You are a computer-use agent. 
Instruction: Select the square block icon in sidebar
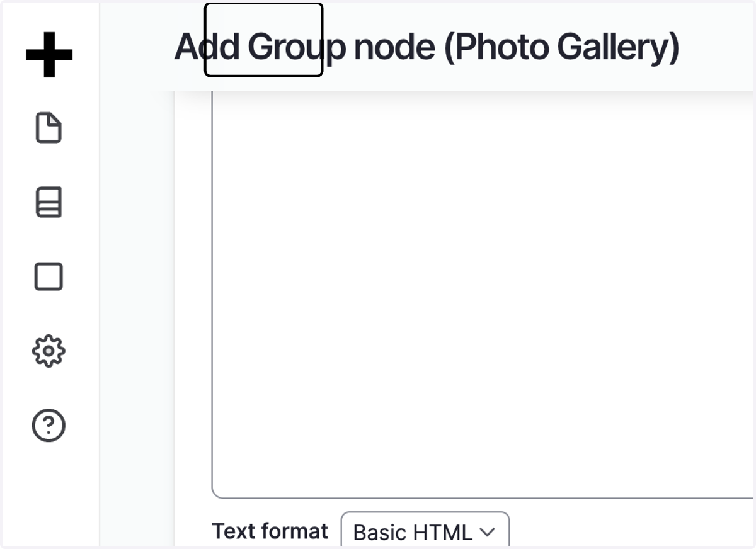(49, 276)
